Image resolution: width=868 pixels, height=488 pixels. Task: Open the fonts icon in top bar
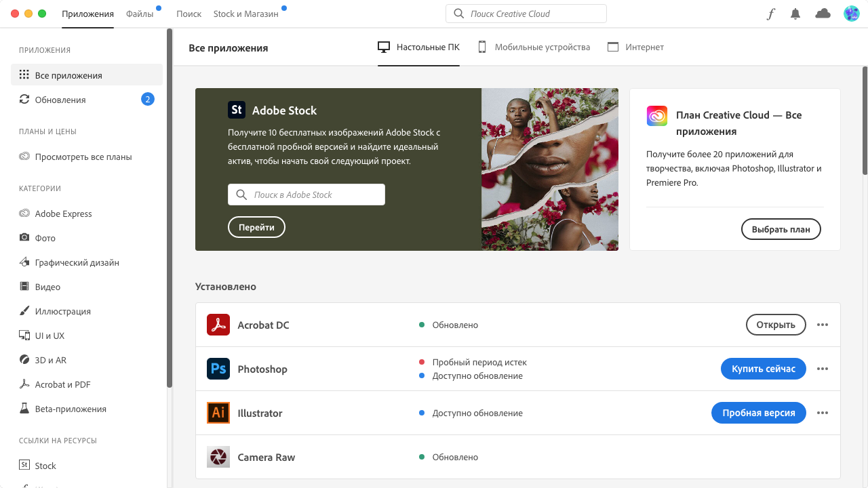(770, 14)
